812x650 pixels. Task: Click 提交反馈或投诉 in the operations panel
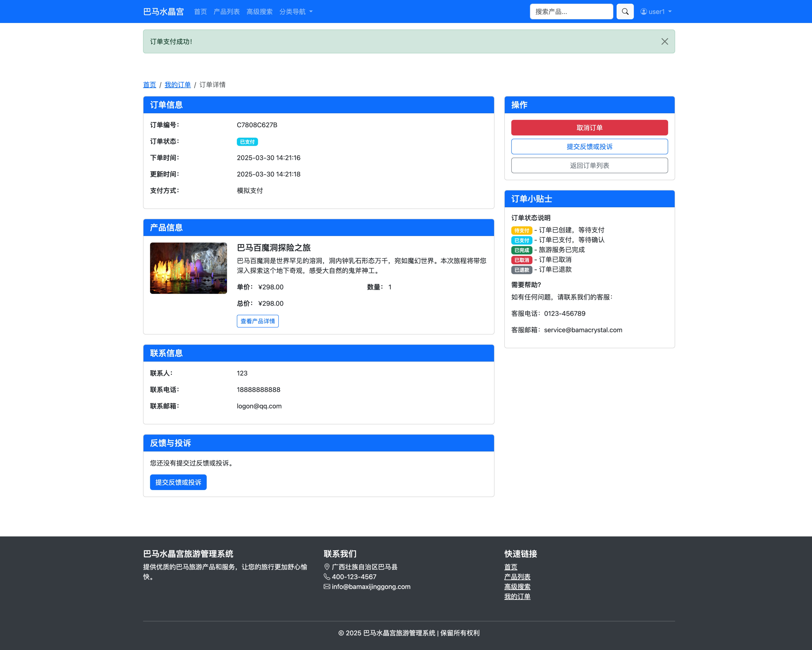[x=589, y=147]
